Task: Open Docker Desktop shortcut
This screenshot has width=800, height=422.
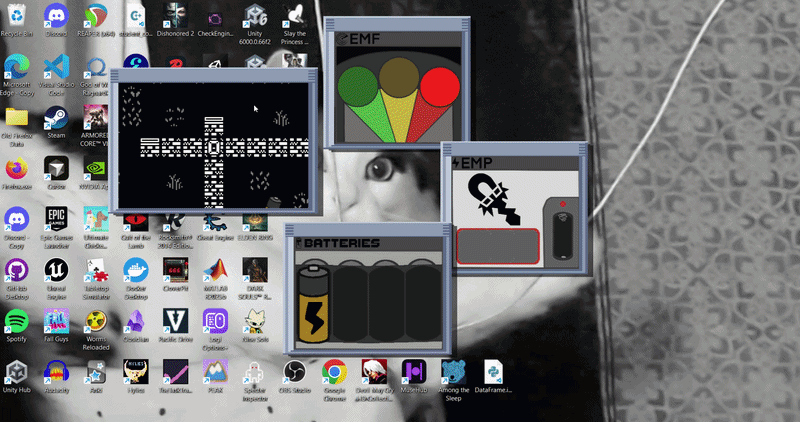Action: [x=136, y=273]
